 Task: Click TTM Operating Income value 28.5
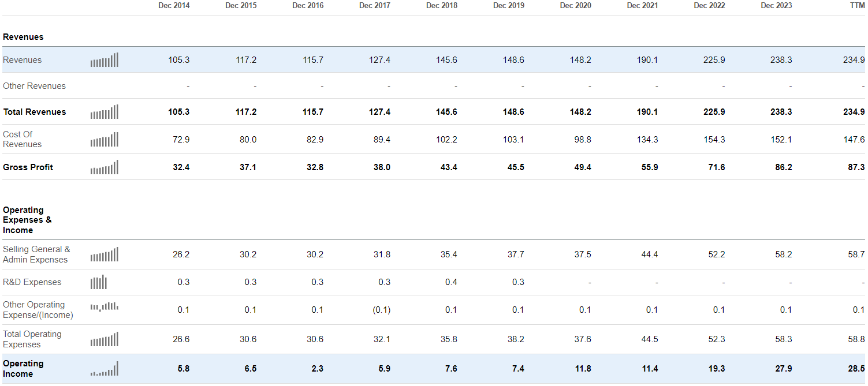(x=856, y=369)
